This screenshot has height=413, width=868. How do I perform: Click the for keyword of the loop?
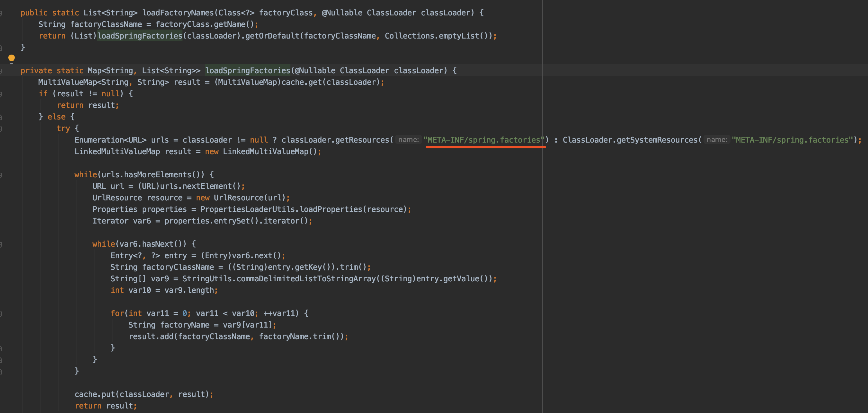click(x=117, y=313)
